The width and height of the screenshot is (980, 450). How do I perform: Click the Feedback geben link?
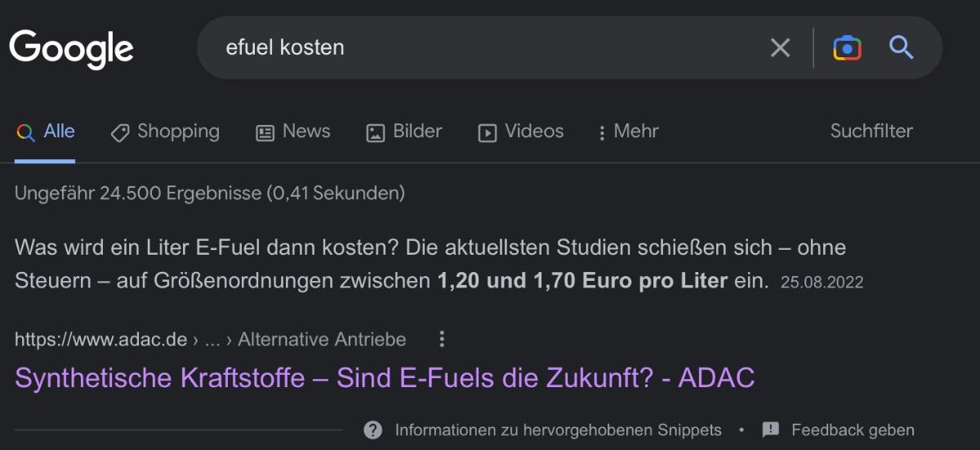coord(853,430)
